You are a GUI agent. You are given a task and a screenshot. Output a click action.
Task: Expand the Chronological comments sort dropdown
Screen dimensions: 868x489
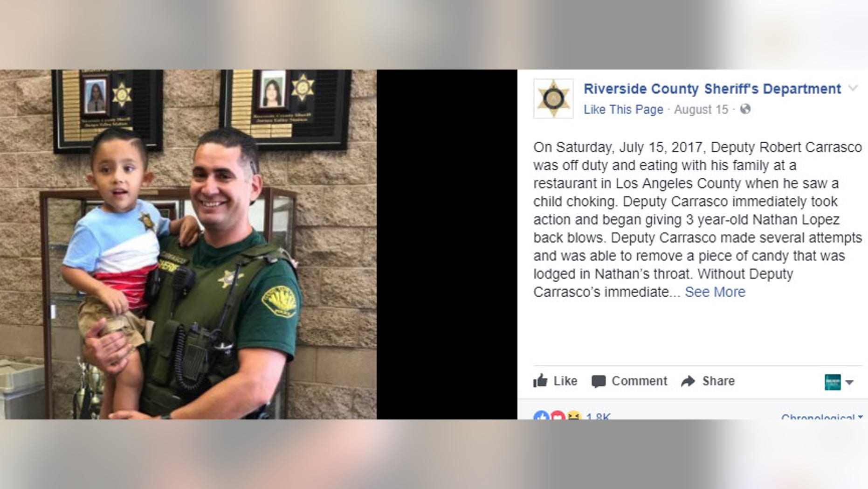click(822, 416)
